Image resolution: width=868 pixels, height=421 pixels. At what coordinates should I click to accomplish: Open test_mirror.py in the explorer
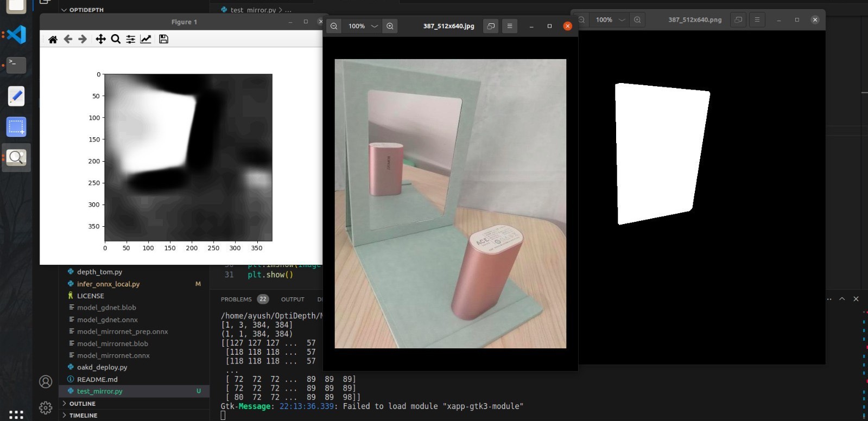pos(100,391)
